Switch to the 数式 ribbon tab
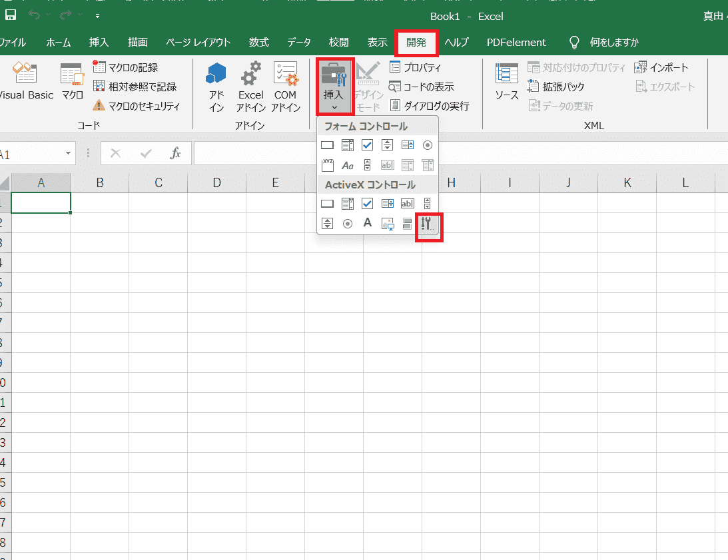Viewport: 728px width, 560px height. (259, 43)
